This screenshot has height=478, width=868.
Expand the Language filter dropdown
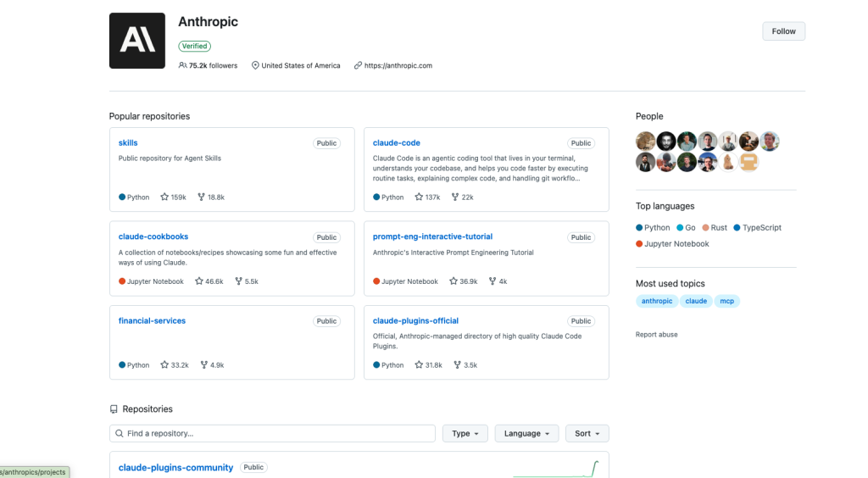click(x=526, y=433)
